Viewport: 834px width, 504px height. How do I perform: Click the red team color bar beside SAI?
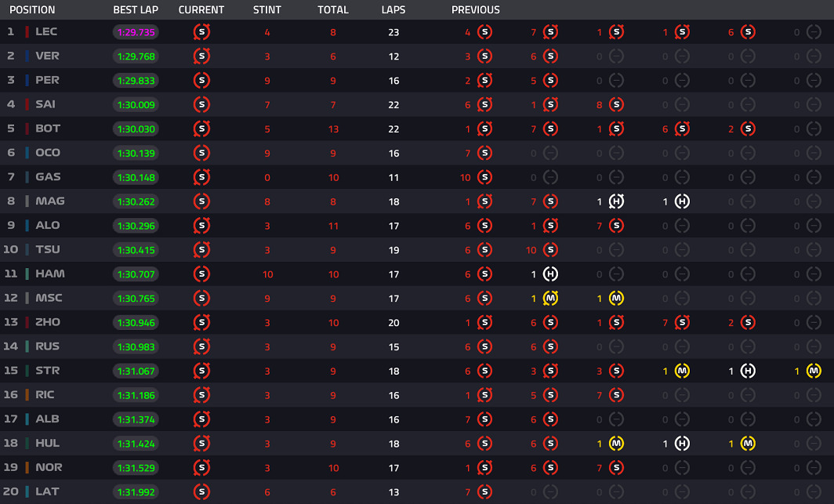point(27,104)
